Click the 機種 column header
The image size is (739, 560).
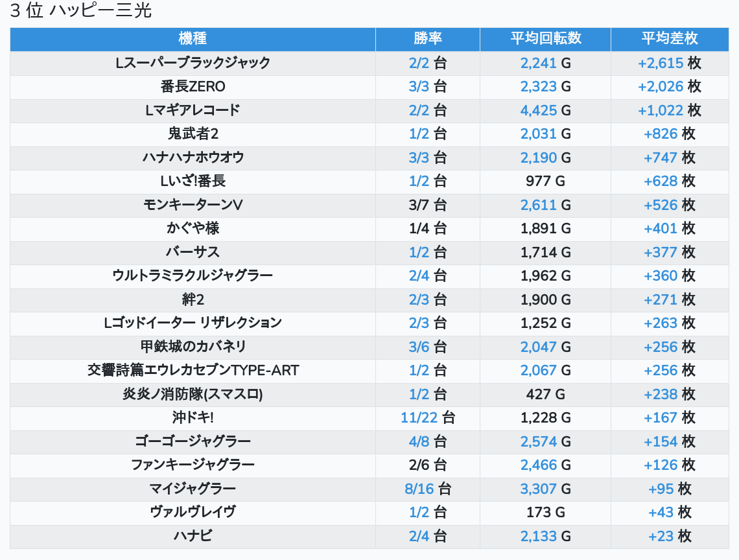click(193, 39)
